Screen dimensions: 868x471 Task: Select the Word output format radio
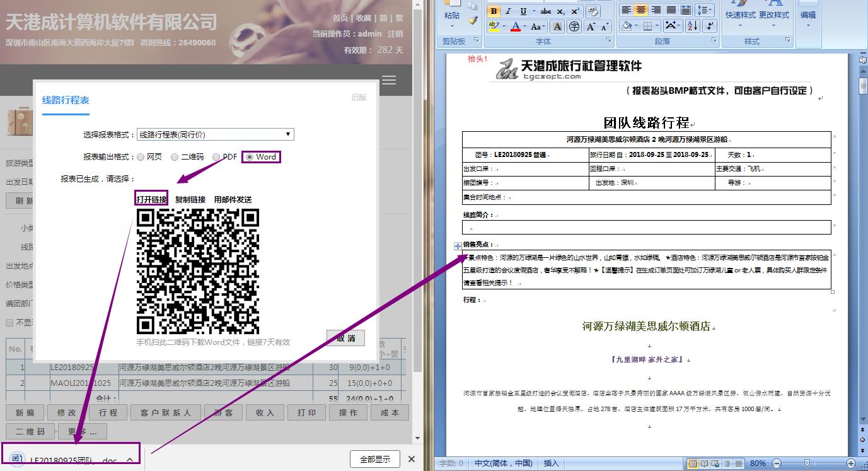[250, 157]
